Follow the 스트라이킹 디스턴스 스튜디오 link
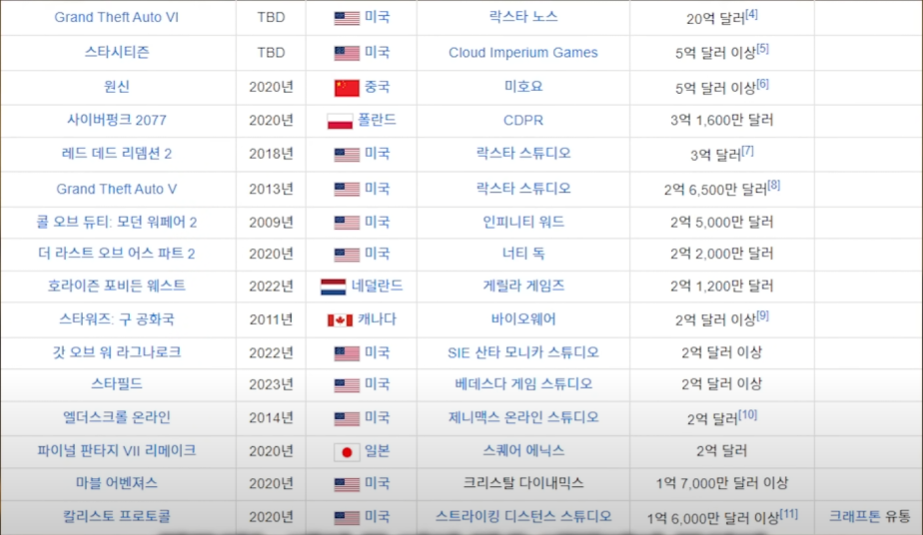923x535 pixels. (x=523, y=517)
